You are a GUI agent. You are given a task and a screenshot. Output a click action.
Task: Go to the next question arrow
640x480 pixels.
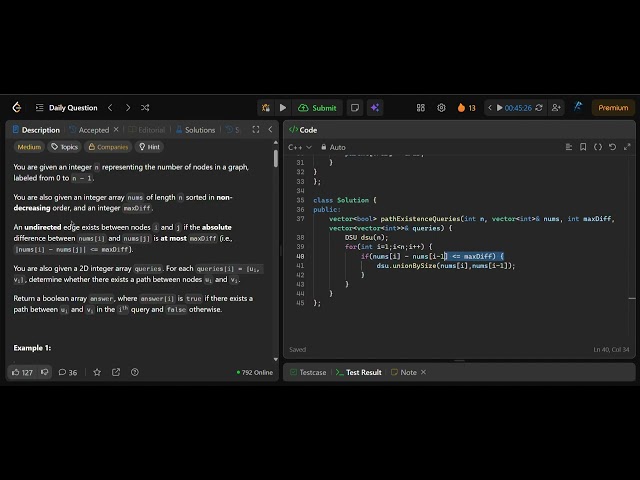point(128,108)
